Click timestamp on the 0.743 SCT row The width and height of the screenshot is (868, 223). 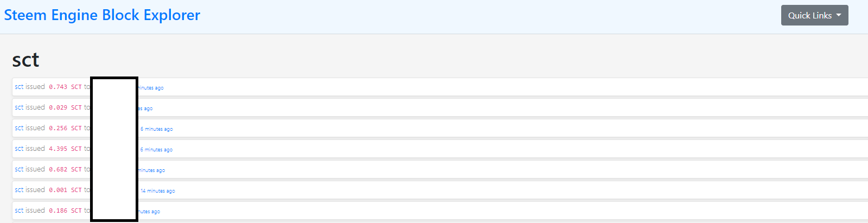tap(151, 88)
